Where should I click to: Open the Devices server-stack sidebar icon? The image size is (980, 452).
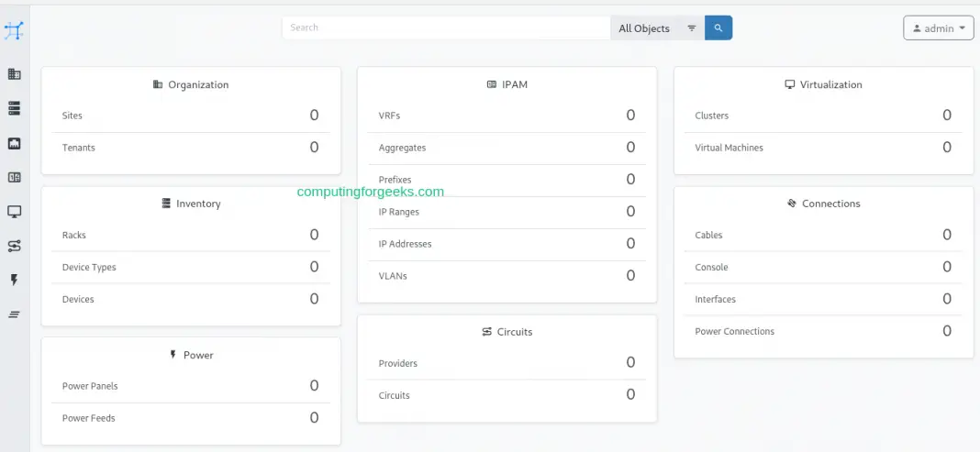click(14, 108)
